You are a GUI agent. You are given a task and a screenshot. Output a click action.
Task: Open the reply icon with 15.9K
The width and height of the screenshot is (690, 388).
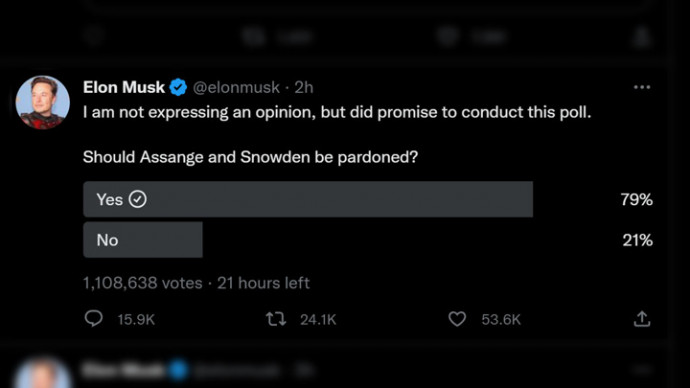93,318
